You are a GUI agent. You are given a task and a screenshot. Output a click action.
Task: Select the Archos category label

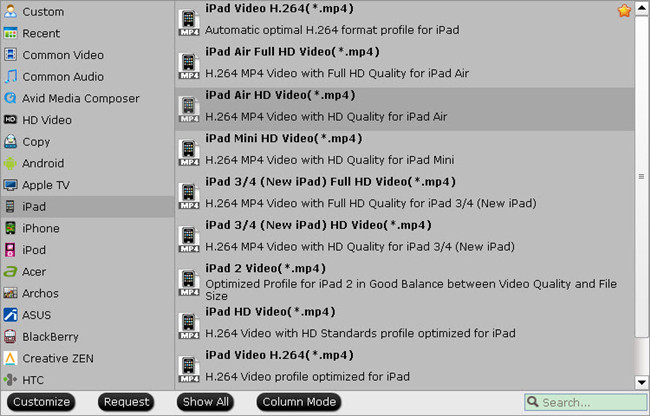click(x=40, y=293)
